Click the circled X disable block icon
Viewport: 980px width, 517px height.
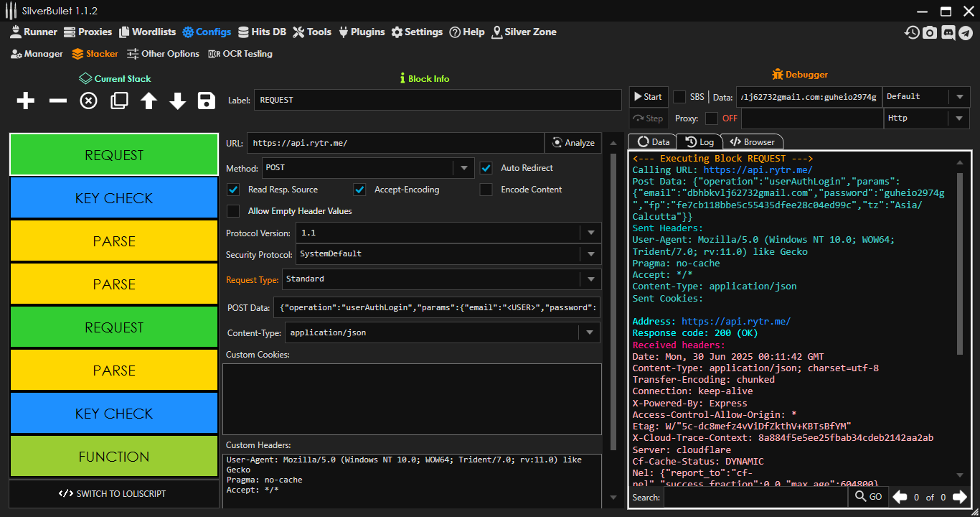click(x=88, y=101)
